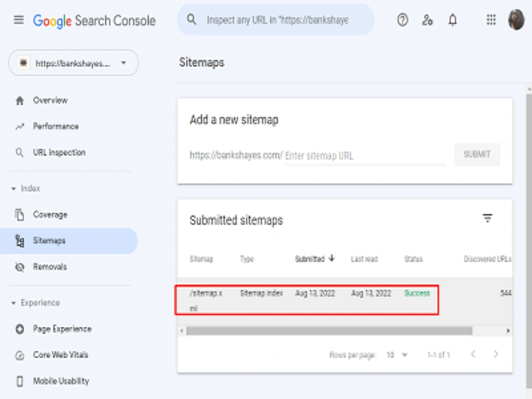The image size is (532, 399).
Task: Open the Help question mark icon
Action: click(402, 20)
